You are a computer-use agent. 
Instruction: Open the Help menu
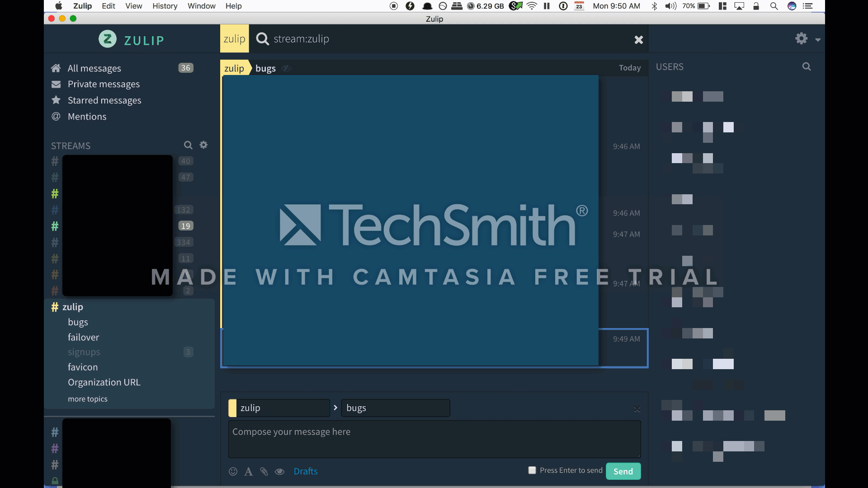tap(234, 6)
